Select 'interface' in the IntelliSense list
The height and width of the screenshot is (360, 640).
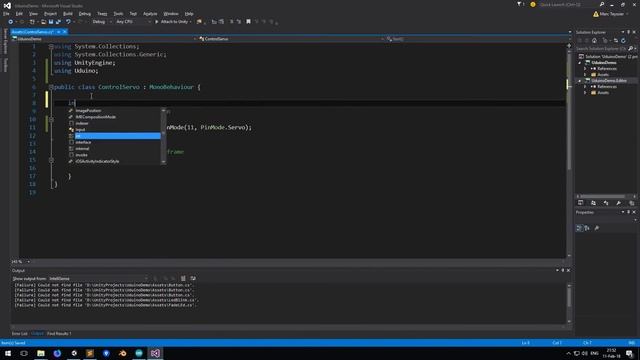pyautogui.click(x=114, y=142)
